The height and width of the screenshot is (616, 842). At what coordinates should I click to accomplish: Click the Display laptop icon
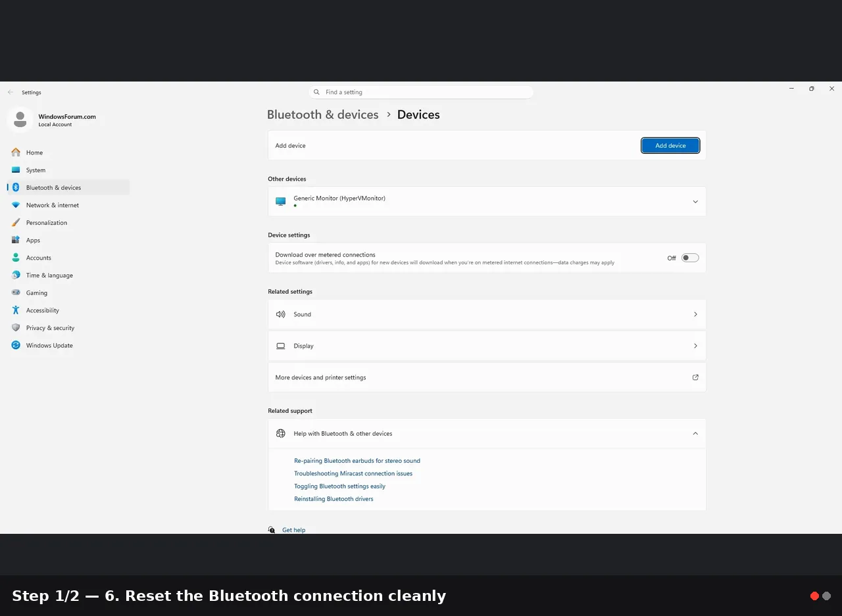coord(281,346)
